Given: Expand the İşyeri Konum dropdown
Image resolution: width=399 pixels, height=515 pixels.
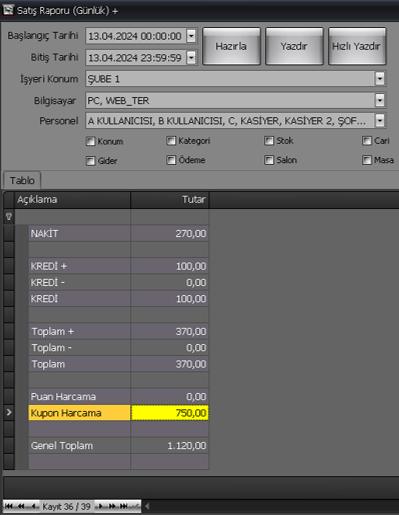Looking at the screenshot, I should 380,79.
